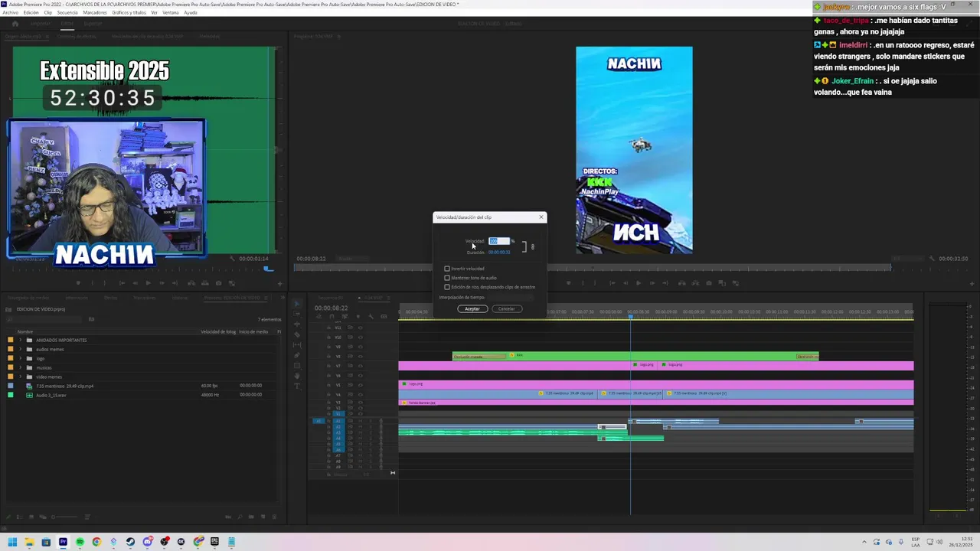The image size is (980, 551).
Task: Select the Slip tool
Action: 297,345
